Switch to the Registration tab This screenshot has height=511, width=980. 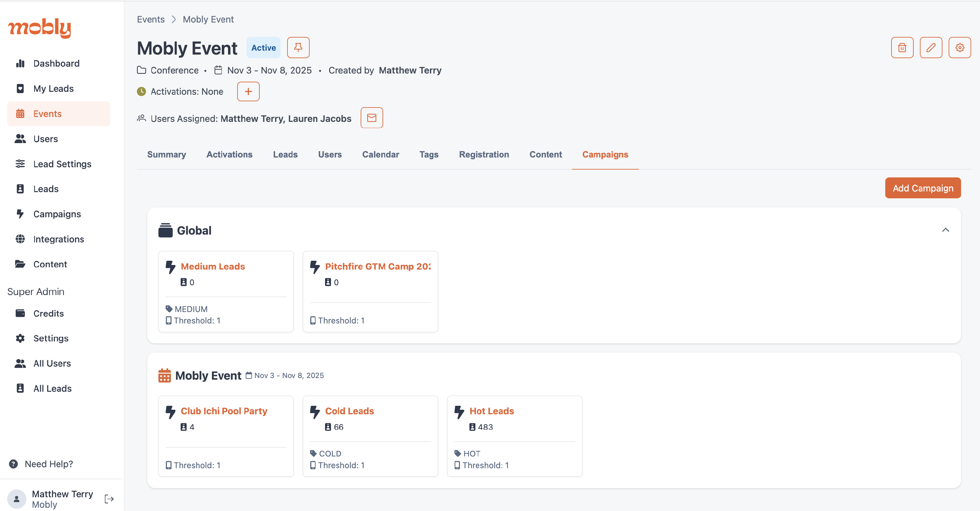pos(483,155)
